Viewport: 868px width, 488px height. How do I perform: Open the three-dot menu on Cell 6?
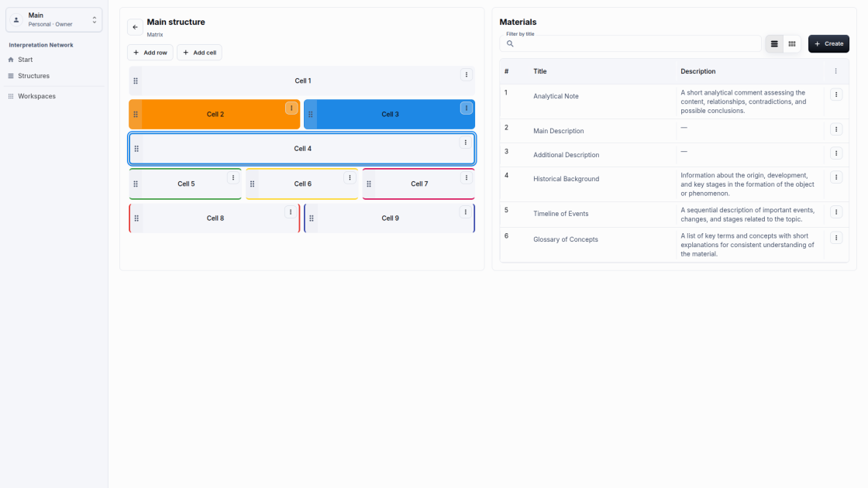pyautogui.click(x=350, y=177)
